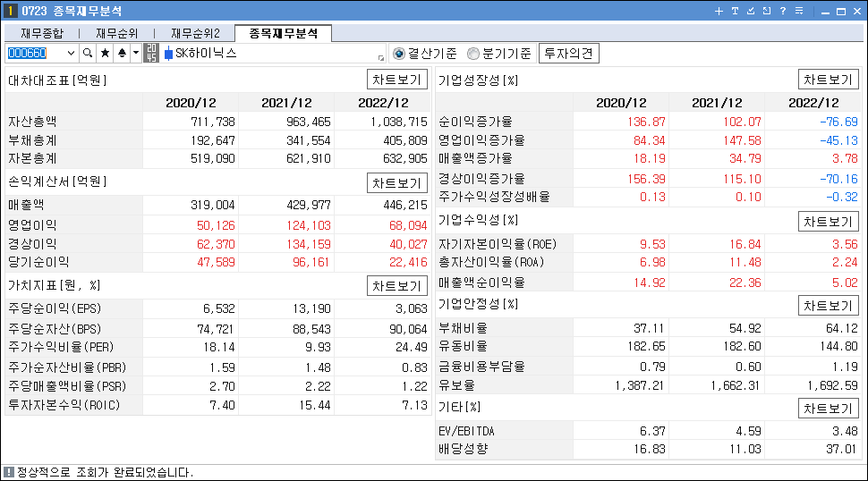Switch to the 재무순위2 tab

195,34
